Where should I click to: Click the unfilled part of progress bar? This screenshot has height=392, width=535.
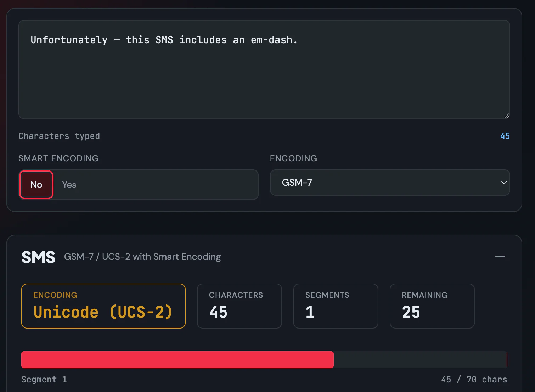[x=420, y=360]
